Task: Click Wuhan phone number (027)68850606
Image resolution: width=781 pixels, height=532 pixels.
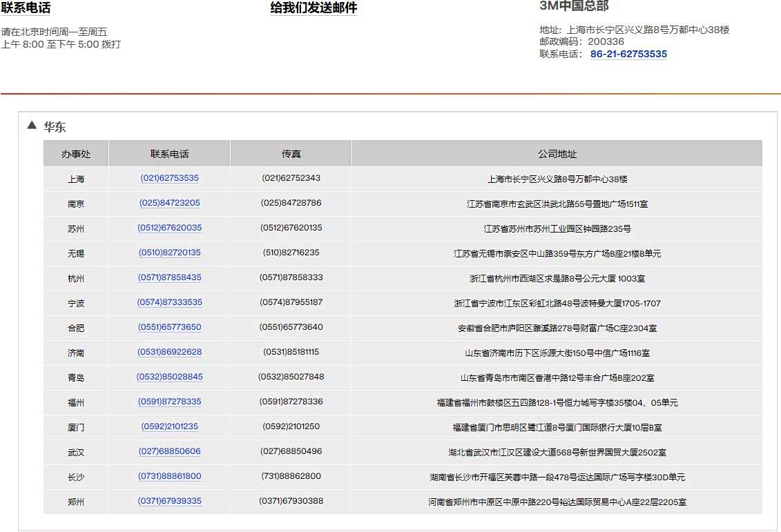Action: [169, 451]
